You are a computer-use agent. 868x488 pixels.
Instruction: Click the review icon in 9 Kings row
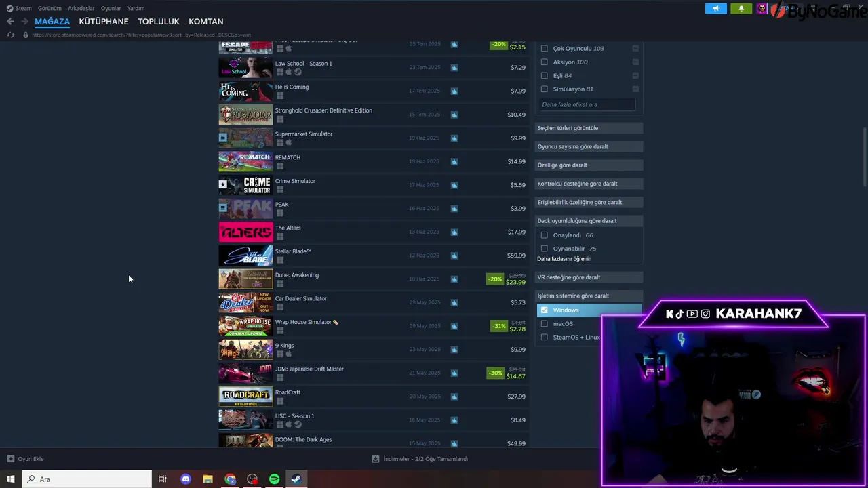click(x=454, y=349)
